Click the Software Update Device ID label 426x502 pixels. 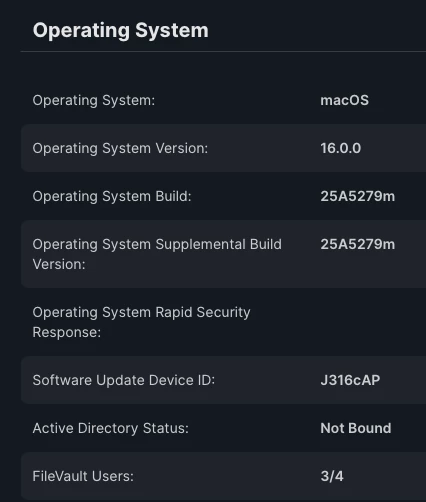[124, 380]
